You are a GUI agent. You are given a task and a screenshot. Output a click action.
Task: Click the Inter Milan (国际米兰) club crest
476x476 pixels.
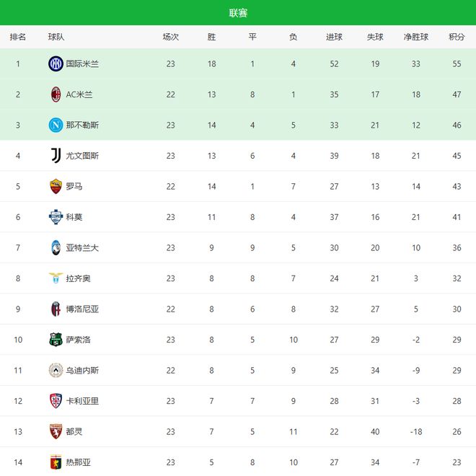(x=56, y=63)
